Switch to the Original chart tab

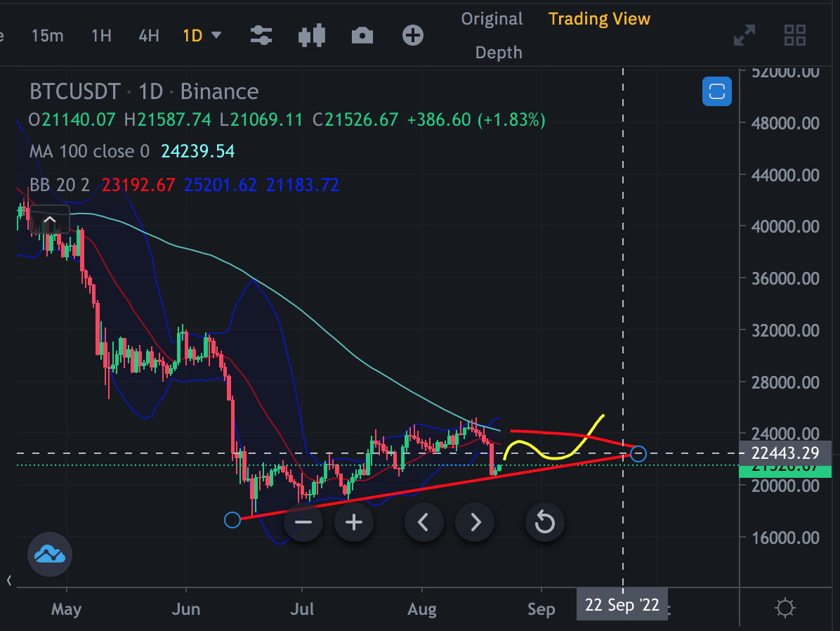(492, 19)
